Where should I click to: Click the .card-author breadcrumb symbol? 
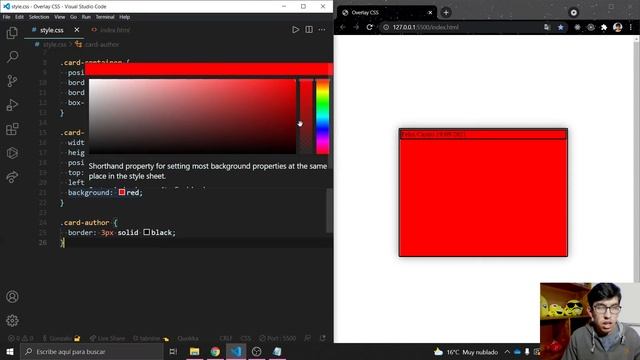[98, 44]
